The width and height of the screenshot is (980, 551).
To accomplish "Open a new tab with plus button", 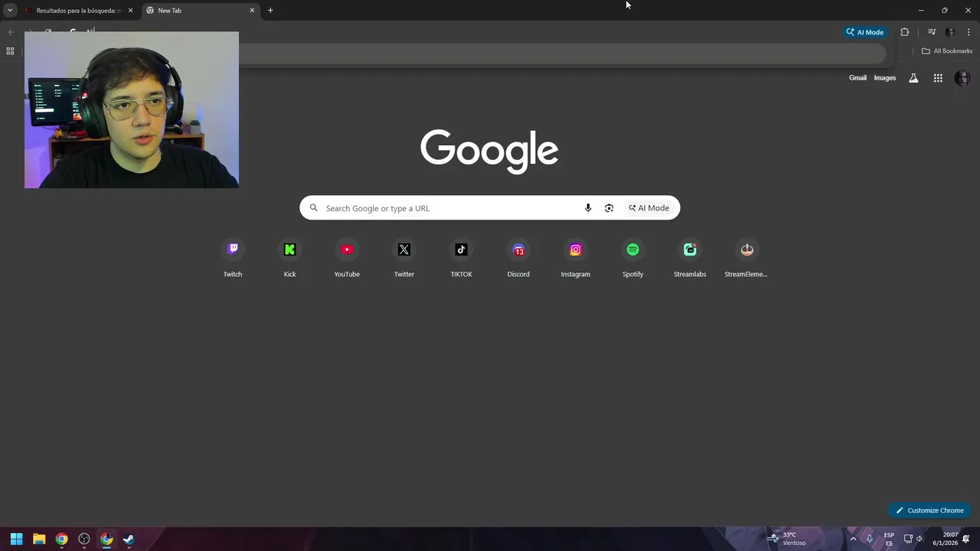I will click(x=270, y=11).
